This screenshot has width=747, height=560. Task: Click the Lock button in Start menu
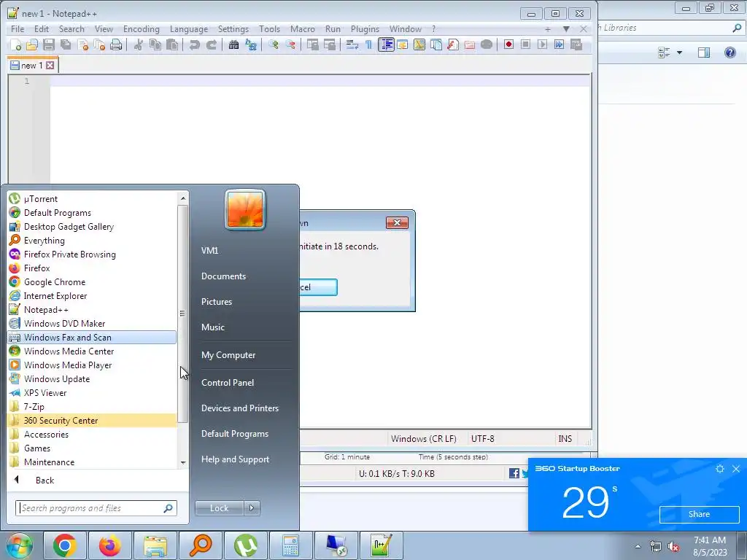coord(219,508)
